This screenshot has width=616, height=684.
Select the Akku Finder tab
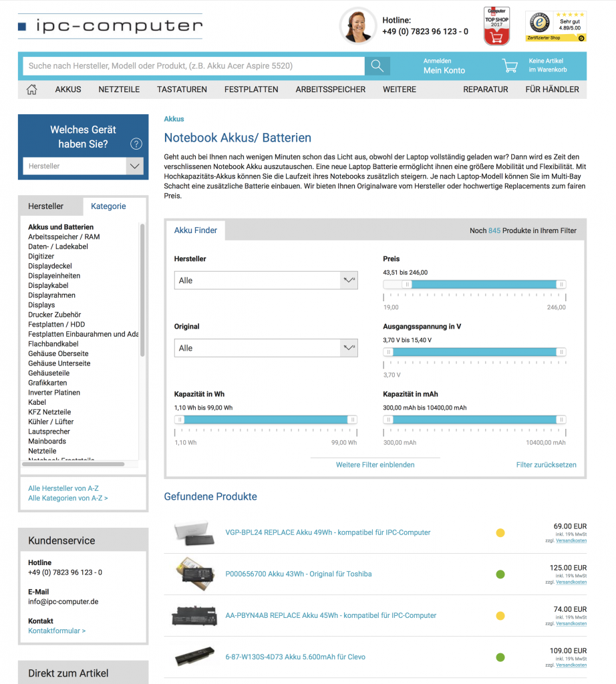[x=196, y=230]
